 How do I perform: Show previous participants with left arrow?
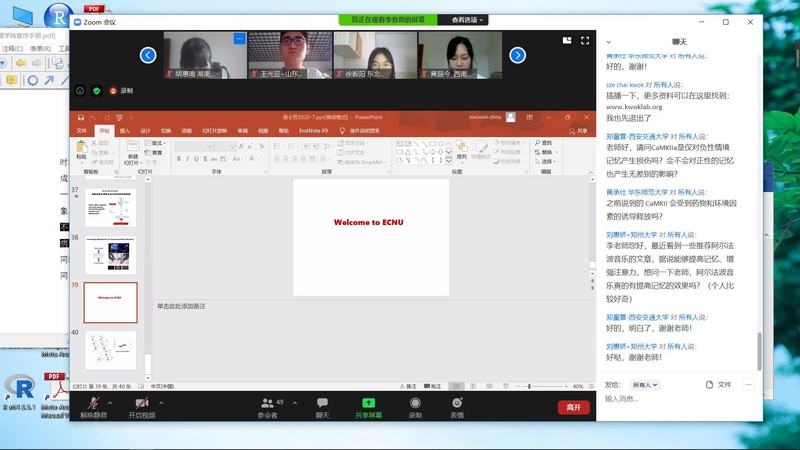(x=148, y=55)
